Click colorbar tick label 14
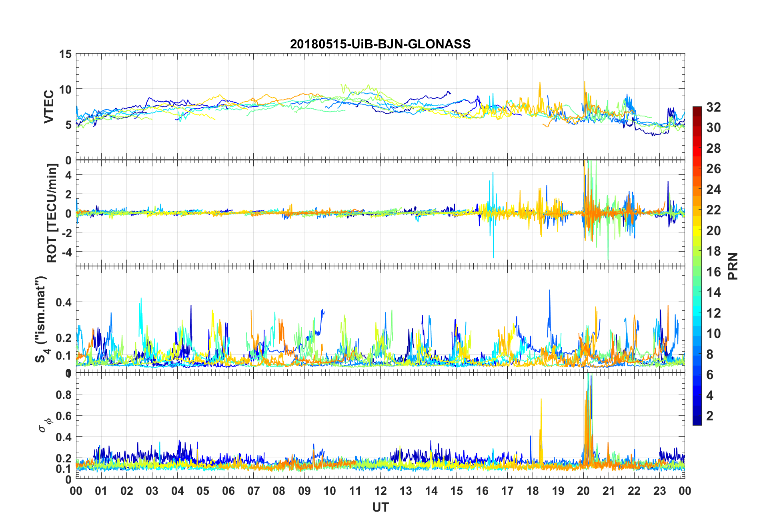 click(x=713, y=292)
